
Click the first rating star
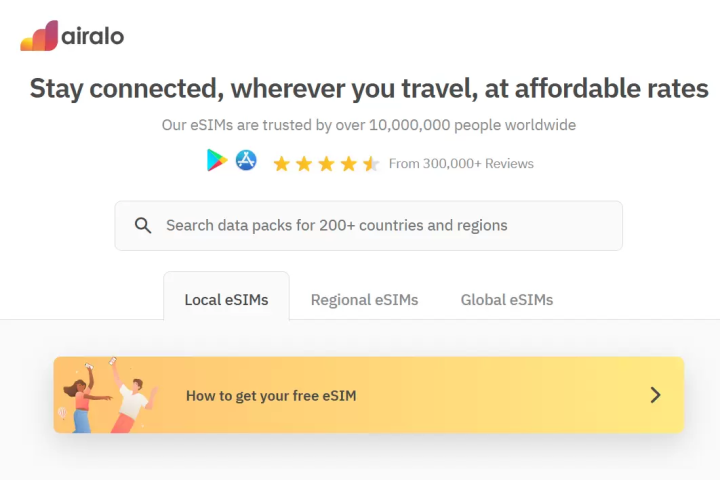point(281,163)
